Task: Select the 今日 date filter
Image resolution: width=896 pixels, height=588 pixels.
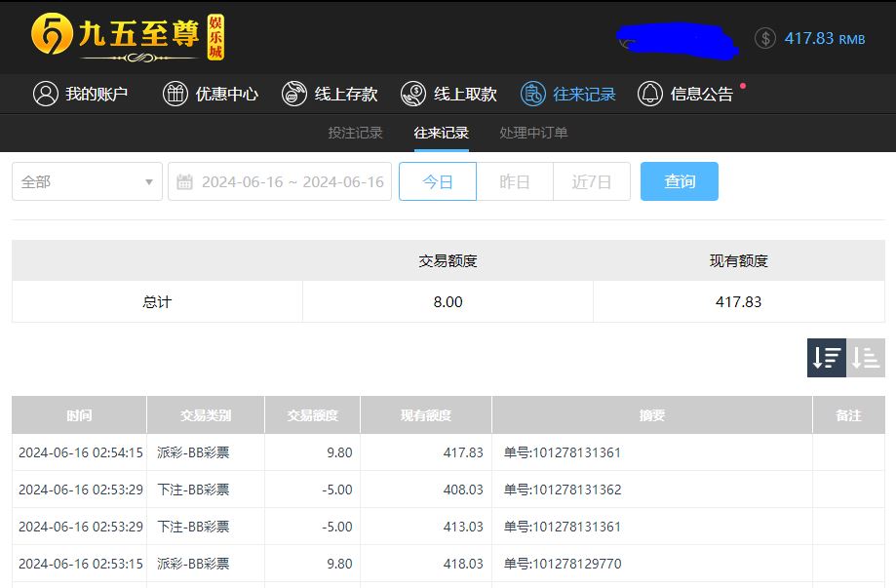Action: (x=438, y=182)
